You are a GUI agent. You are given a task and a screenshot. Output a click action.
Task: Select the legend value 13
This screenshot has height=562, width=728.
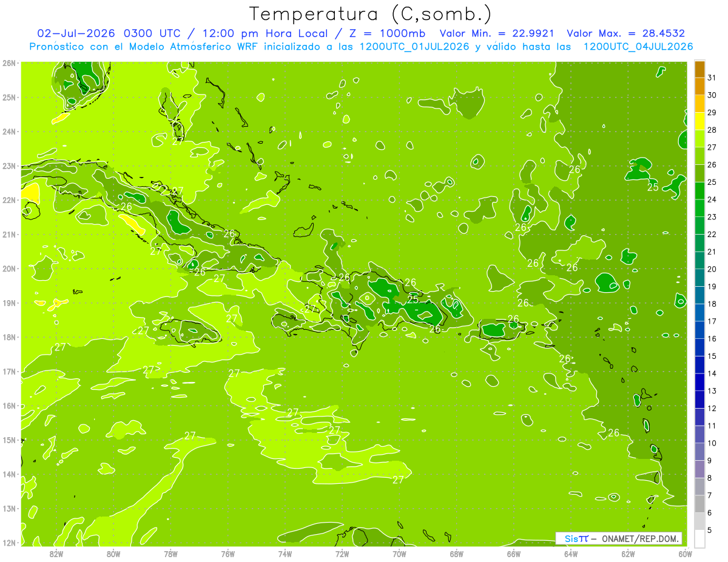[712, 391]
